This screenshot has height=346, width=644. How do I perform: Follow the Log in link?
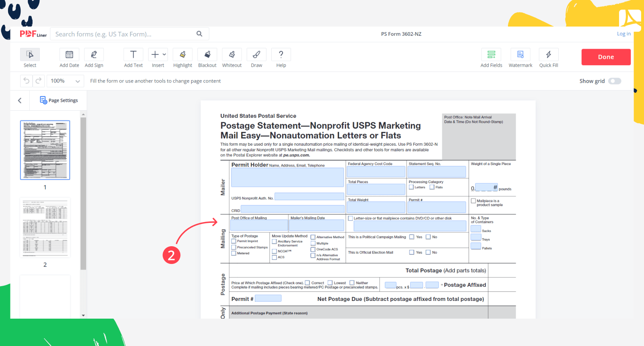coord(623,34)
